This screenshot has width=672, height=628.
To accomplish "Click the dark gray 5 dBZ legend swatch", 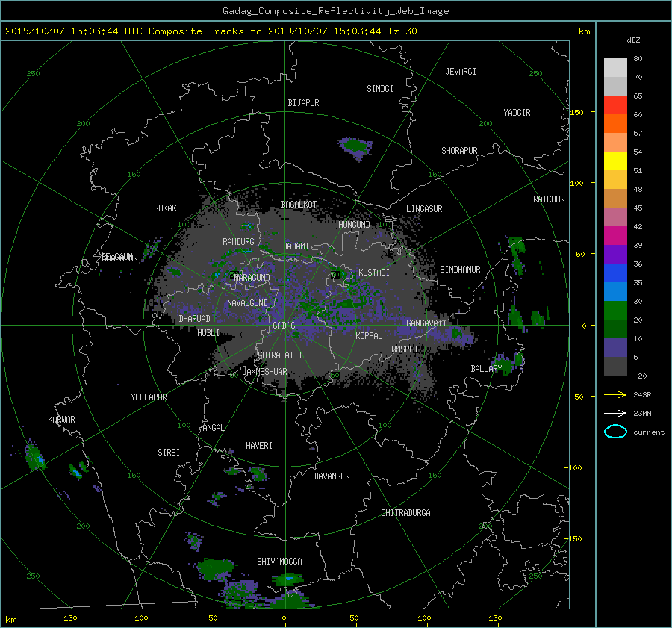I will coord(615,366).
